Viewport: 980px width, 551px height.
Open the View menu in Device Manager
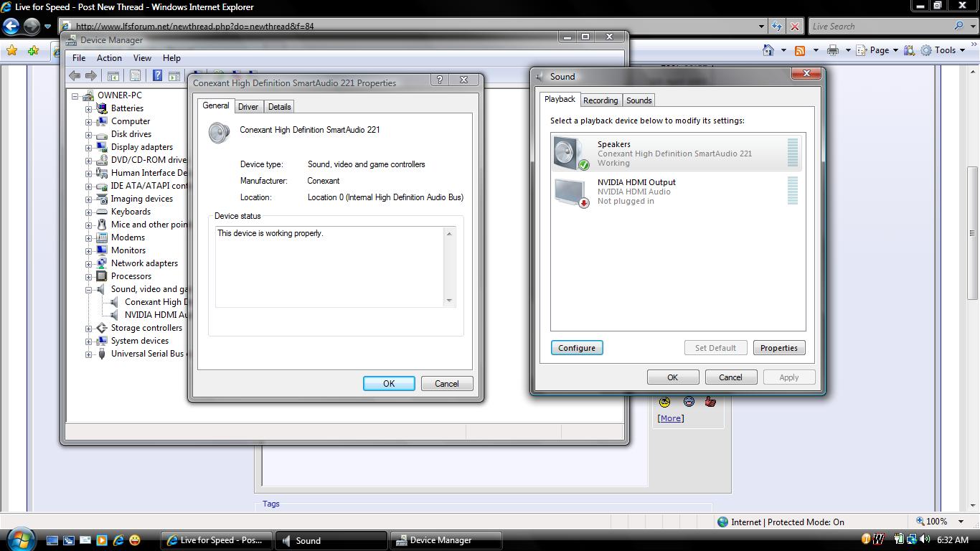(x=142, y=58)
